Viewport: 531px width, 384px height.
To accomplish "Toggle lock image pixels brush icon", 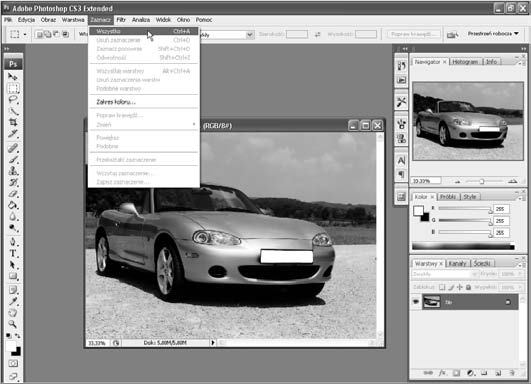I will [x=451, y=287].
